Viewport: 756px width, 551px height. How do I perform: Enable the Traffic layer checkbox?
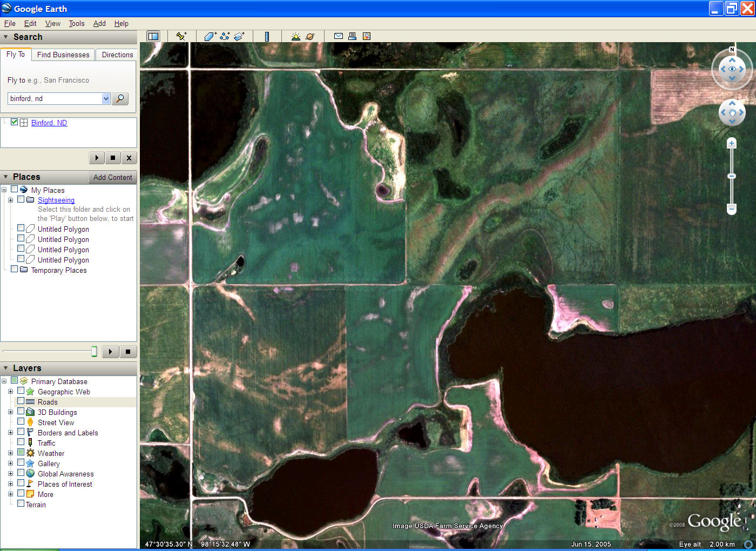click(21, 442)
